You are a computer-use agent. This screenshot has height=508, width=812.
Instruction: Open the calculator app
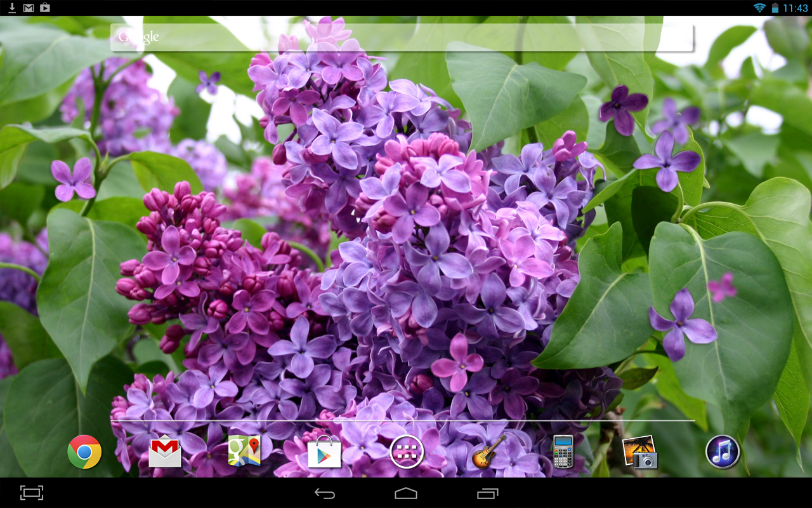(563, 452)
